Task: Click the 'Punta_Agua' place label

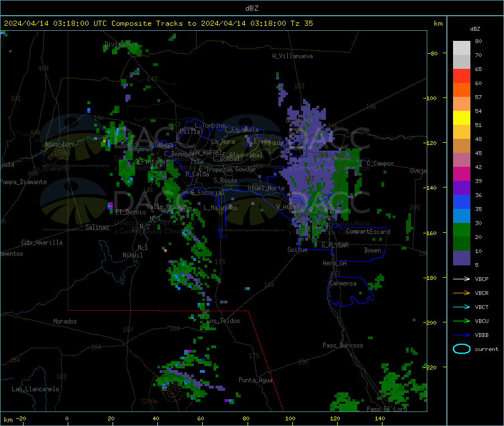Action: [255, 380]
